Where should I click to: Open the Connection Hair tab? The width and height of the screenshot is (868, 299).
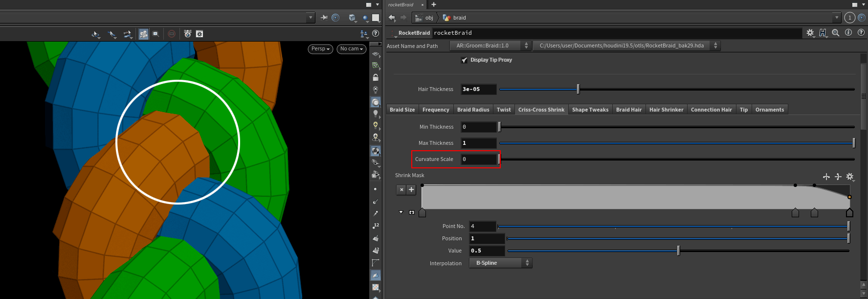tap(711, 110)
